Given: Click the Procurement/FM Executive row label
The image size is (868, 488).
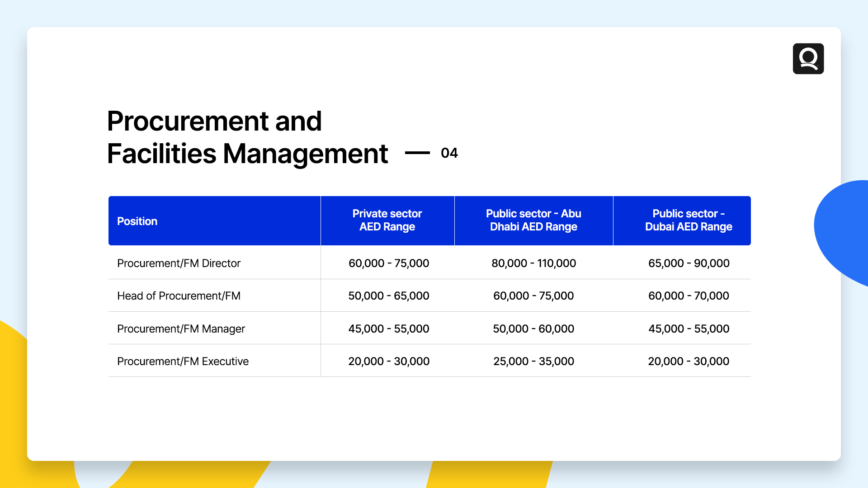Looking at the screenshot, I should pyautogui.click(x=183, y=361).
